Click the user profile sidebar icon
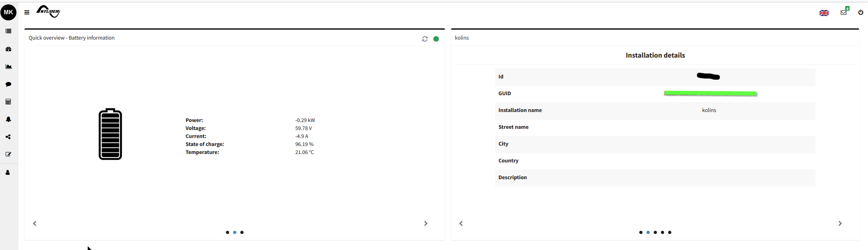This screenshot has height=250, width=868. tap(8, 172)
